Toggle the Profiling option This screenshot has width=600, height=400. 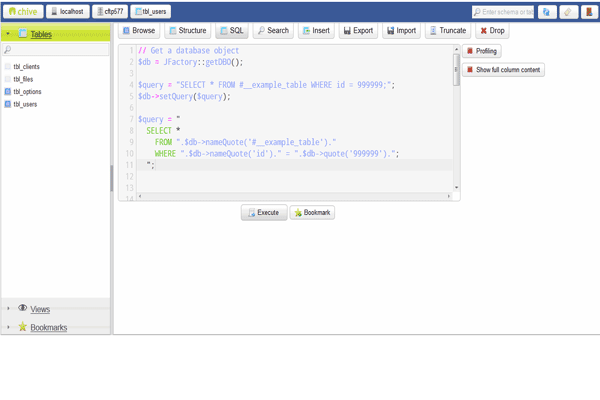[x=481, y=51]
